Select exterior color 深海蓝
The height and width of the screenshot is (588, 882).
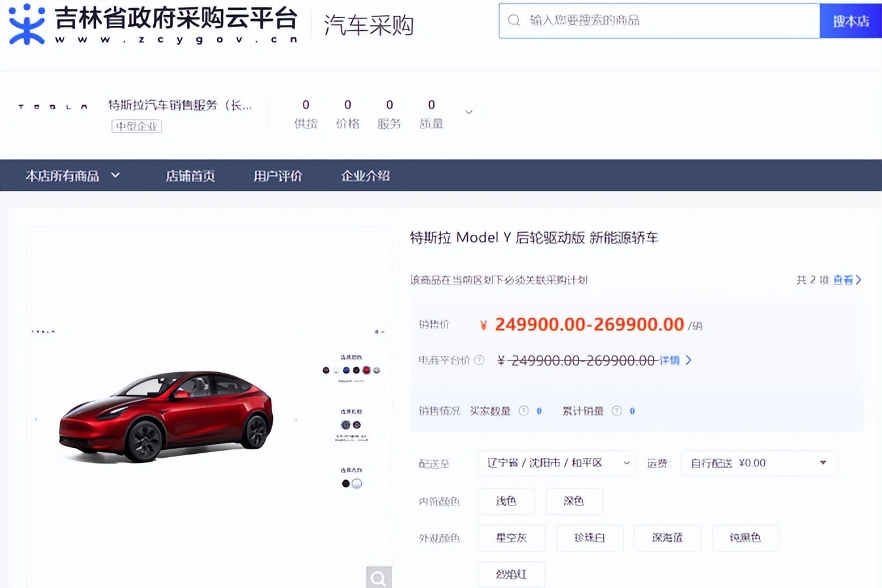667,538
